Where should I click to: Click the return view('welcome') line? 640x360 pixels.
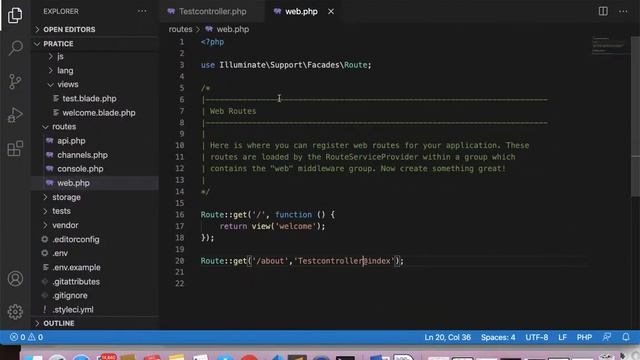click(x=272, y=226)
